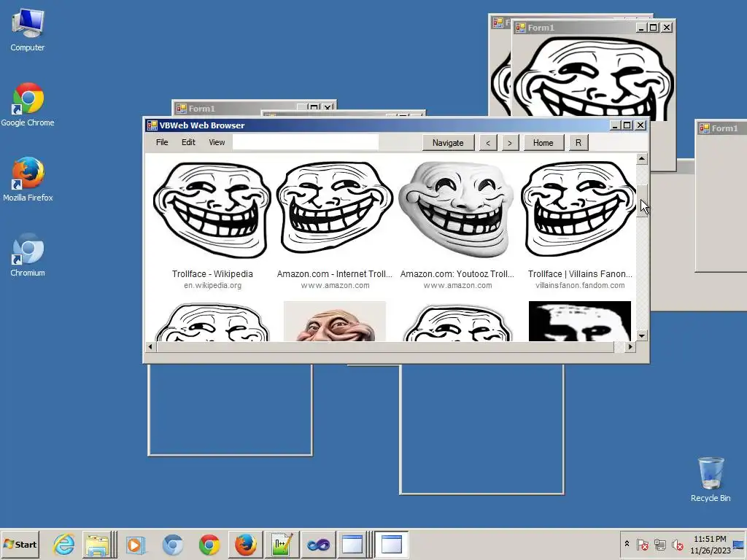Open Windows Media Player from taskbar
This screenshot has height=560, width=747.
click(x=135, y=544)
